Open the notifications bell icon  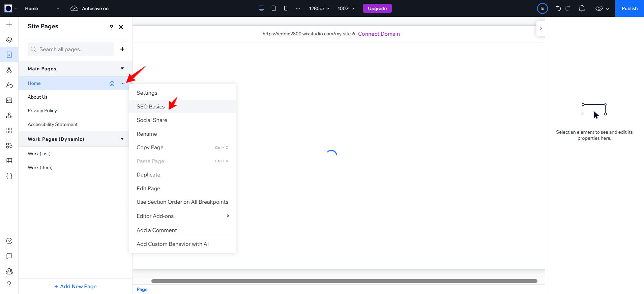point(582,8)
